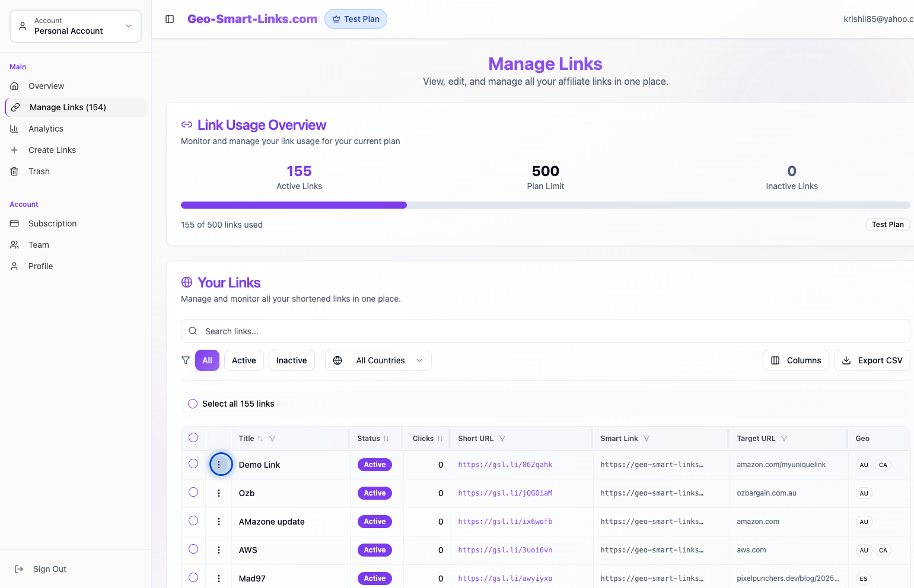Open short URL gsl.li/862qahk
The width and height of the screenshot is (914, 588).
(505, 465)
